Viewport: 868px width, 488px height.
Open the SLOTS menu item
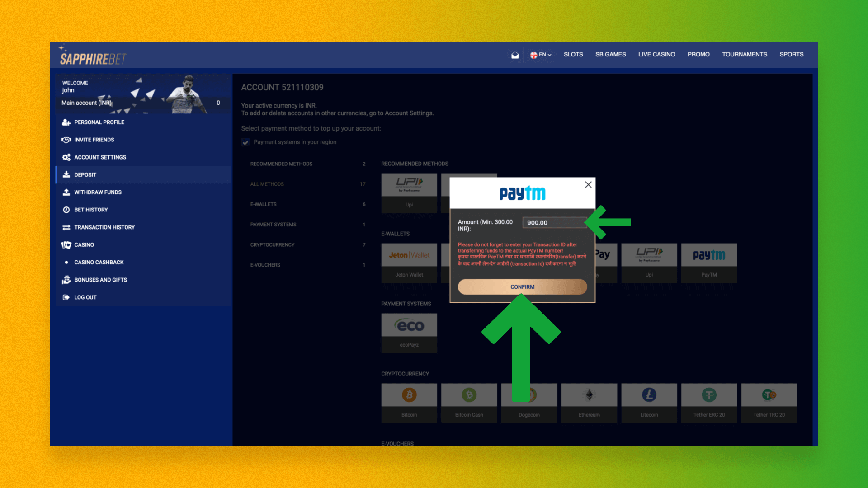point(572,54)
